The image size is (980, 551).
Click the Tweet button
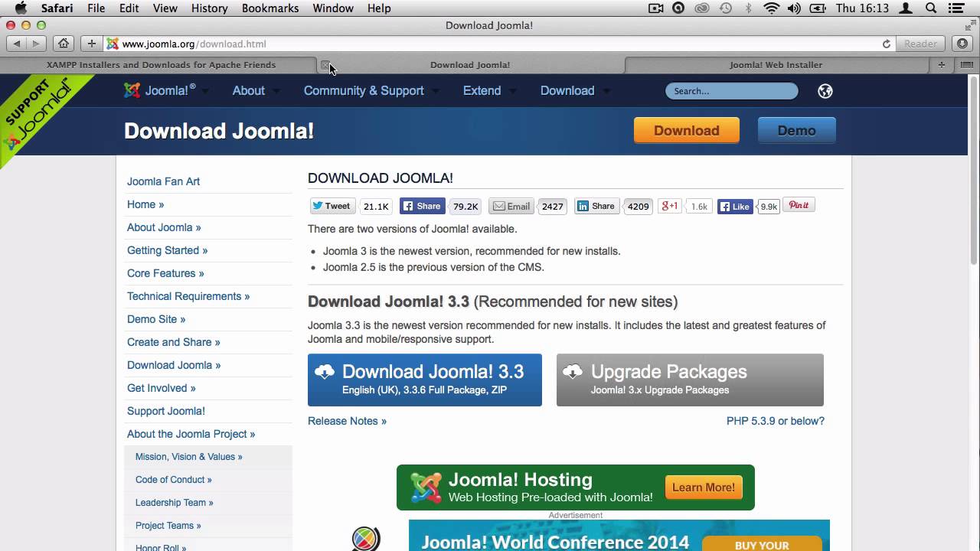[x=332, y=206]
